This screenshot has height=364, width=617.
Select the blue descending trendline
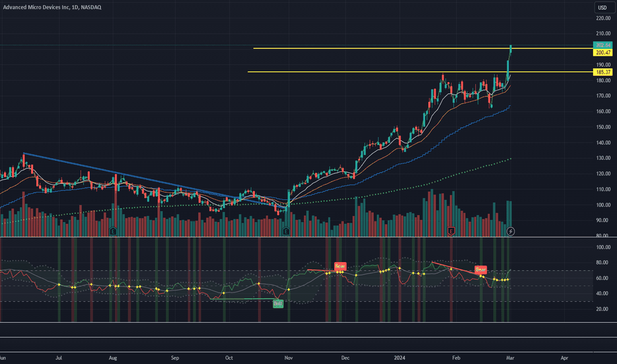pyautogui.click(x=156, y=179)
